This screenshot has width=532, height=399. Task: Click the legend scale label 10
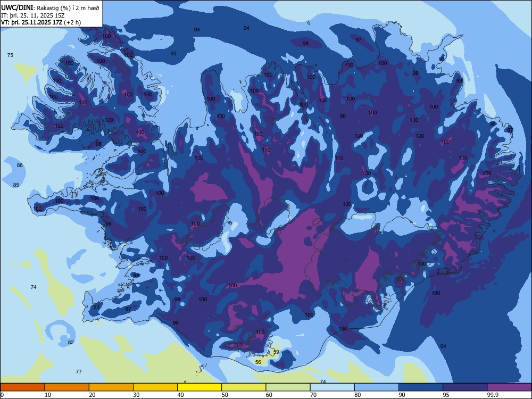(48, 395)
